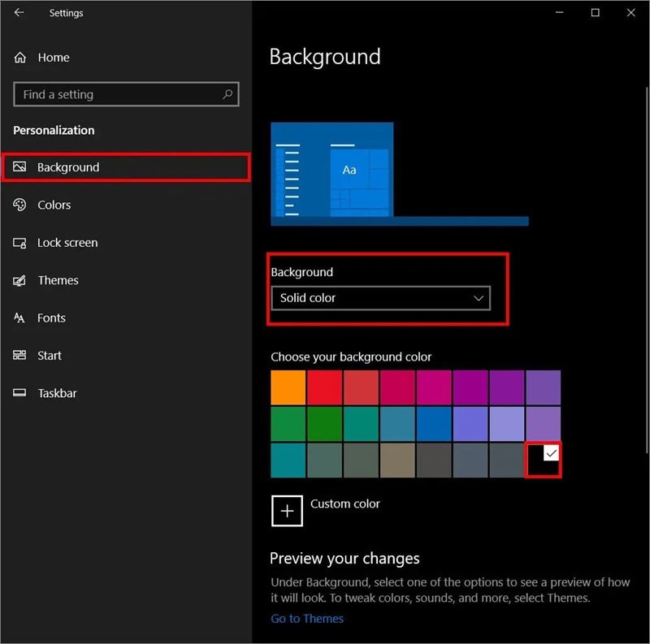The height and width of the screenshot is (644, 650).
Task: Click the Lock screen icon
Action: point(20,243)
